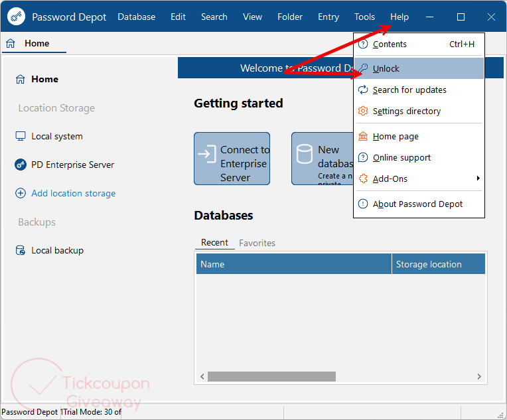Open PD Enterprise Server location

73,165
